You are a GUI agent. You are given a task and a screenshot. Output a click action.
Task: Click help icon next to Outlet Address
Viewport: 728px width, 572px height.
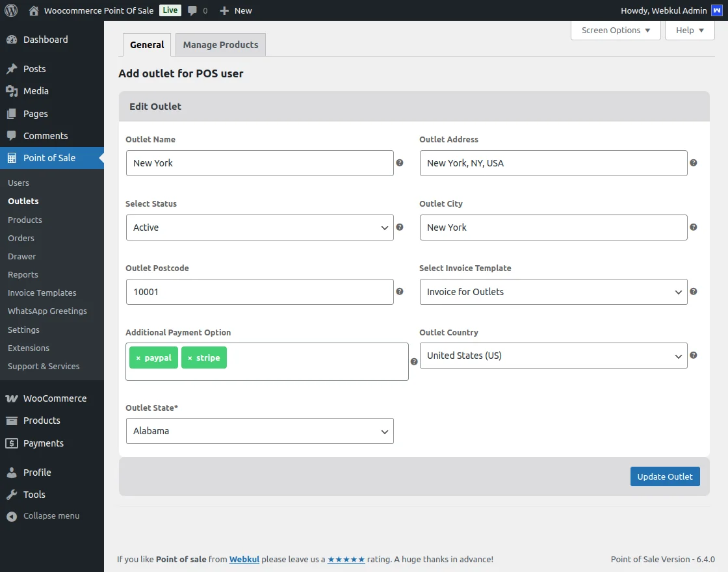(694, 162)
